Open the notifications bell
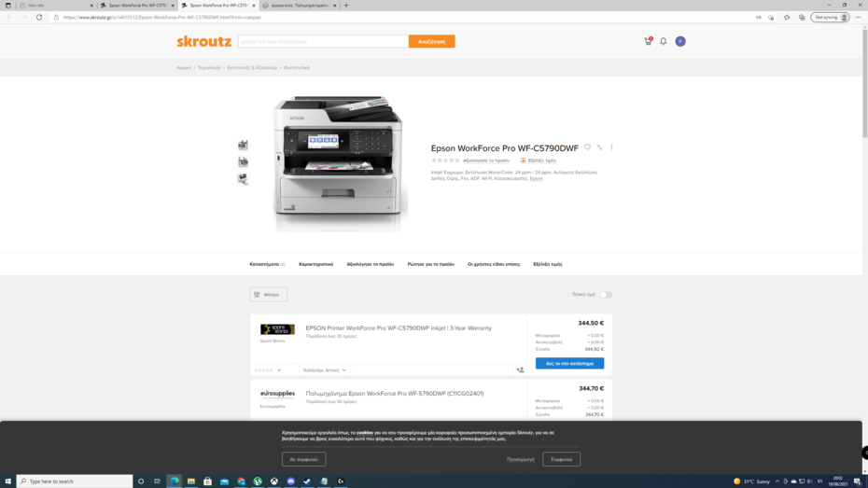 click(664, 41)
